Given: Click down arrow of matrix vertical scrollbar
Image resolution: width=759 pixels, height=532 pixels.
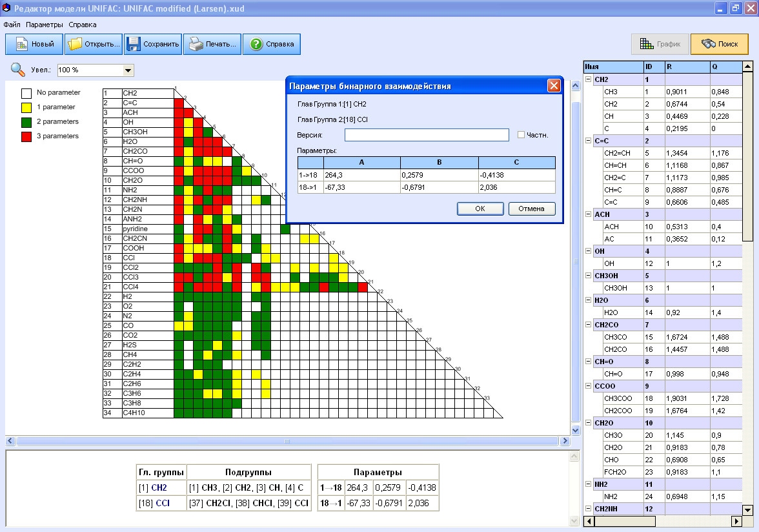Looking at the screenshot, I should click(576, 430).
